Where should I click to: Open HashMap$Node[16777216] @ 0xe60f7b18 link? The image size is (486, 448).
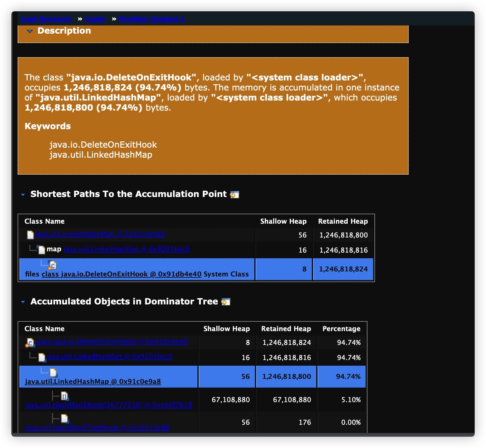click(109, 405)
